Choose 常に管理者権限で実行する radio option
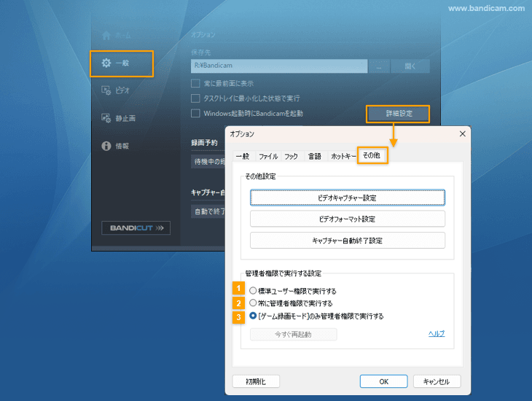Viewport: 532px width, 401px height. point(254,303)
